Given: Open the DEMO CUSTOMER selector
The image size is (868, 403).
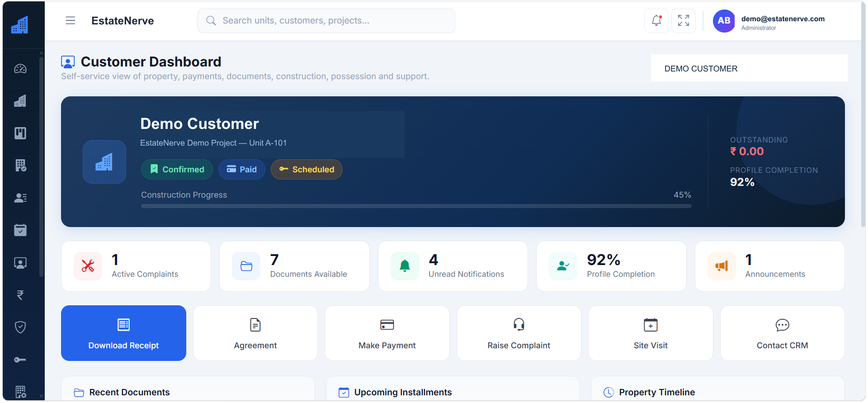Looking at the screenshot, I should tap(749, 68).
